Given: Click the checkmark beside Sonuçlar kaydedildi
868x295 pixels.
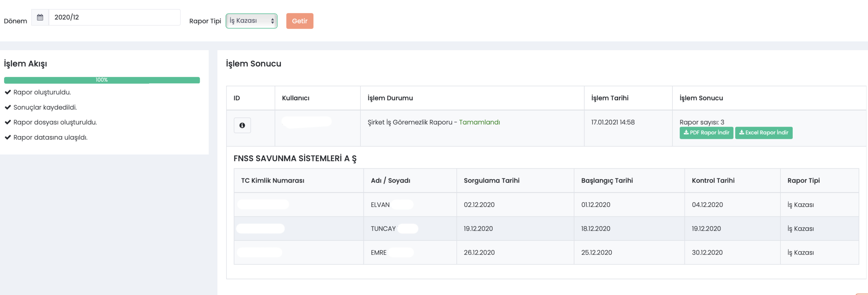Looking at the screenshot, I should click(8, 107).
